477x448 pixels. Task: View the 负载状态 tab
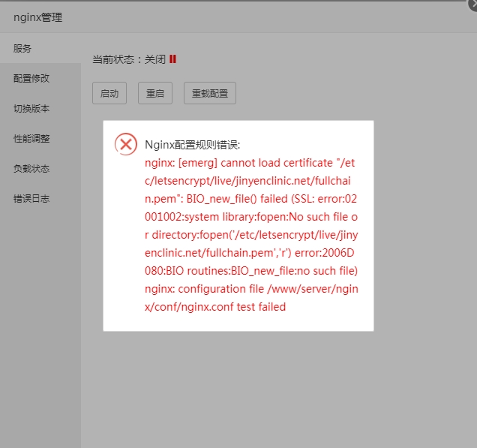40,169
